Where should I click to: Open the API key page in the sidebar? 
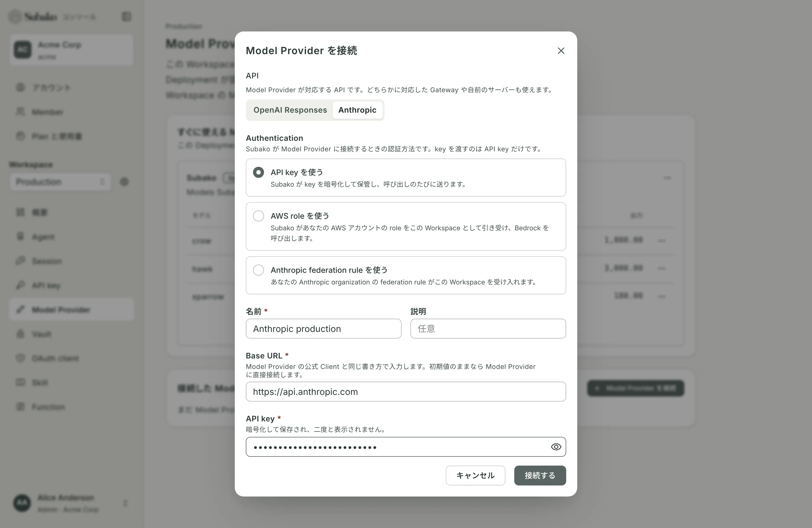71,286
